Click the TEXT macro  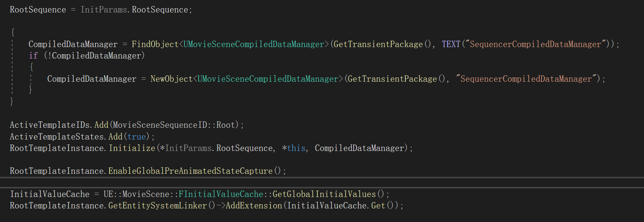coord(451,44)
